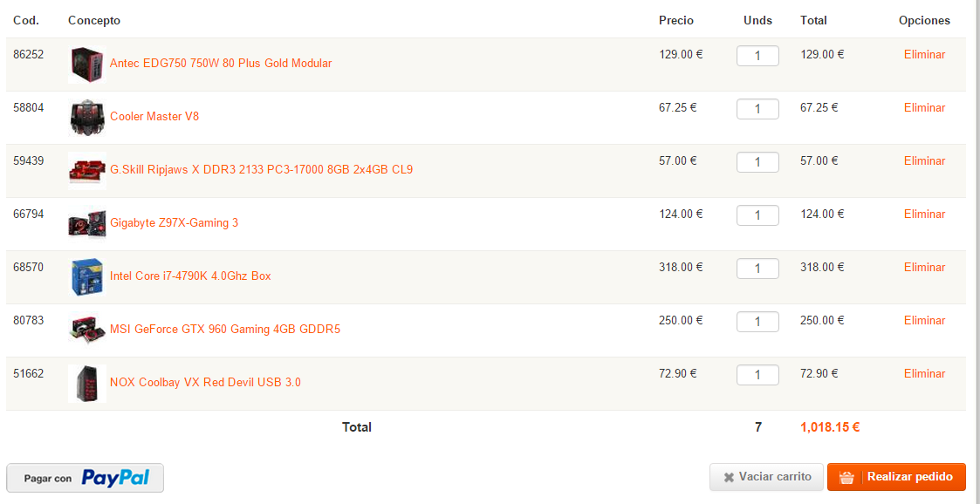
Task: Open the Intel Core i7-4790K product link
Action: (190, 276)
